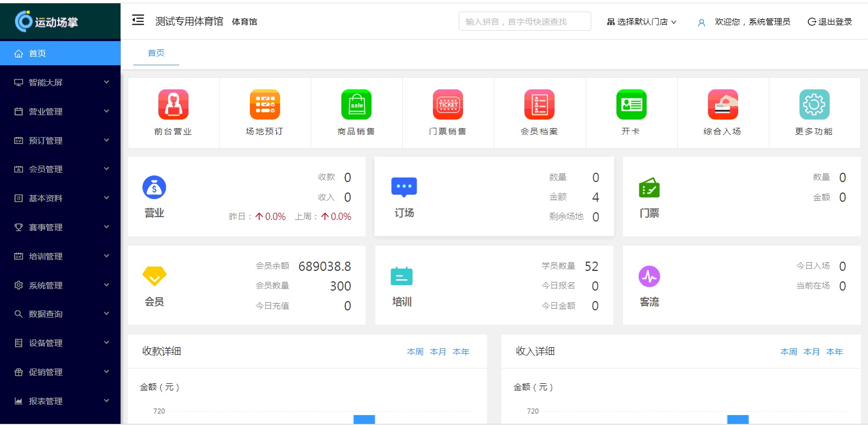Open the 前台营业 shortcut icon
Image resolution: width=868 pixels, height=425 pixels.
(173, 104)
